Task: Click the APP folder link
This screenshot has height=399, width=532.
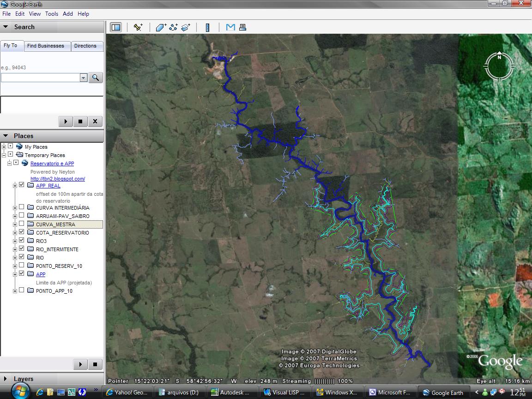Action: 41,274
